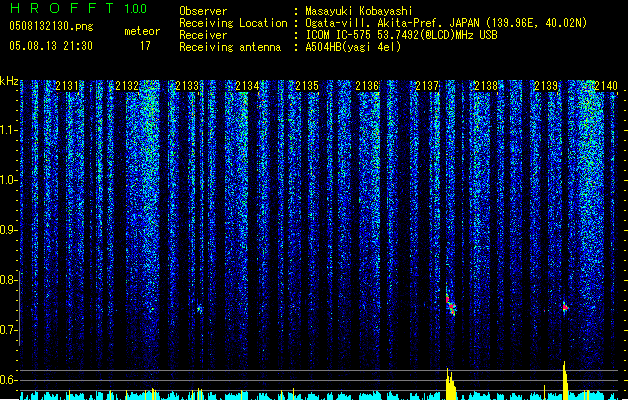This screenshot has width=629, height=400.
Task: Click the Receiving Location label
Action: click(x=233, y=23)
